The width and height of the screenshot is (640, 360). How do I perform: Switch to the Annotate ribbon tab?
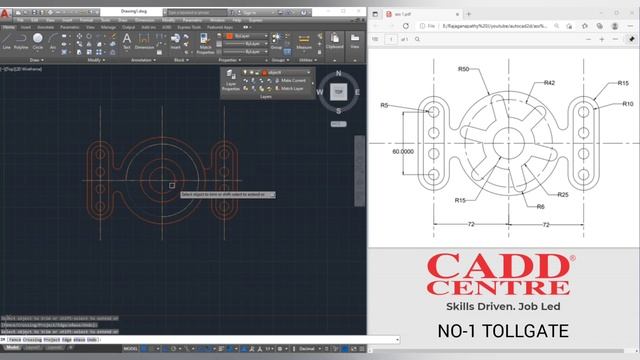tap(45, 27)
